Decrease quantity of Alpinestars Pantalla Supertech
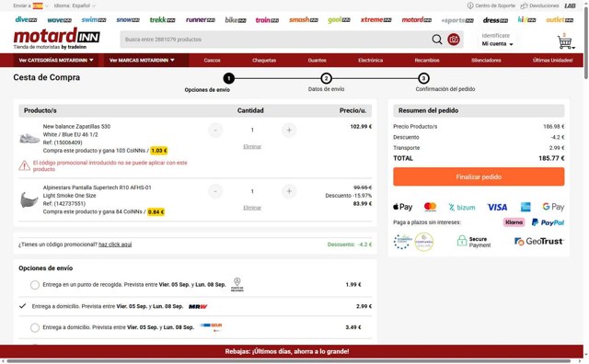 pos(215,191)
